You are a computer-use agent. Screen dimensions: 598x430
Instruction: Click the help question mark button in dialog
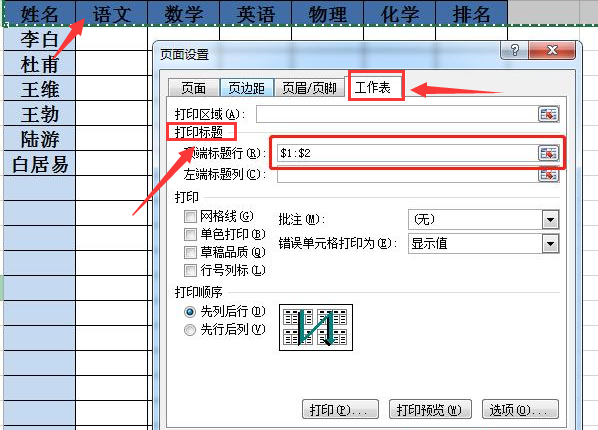pyautogui.click(x=514, y=50)
